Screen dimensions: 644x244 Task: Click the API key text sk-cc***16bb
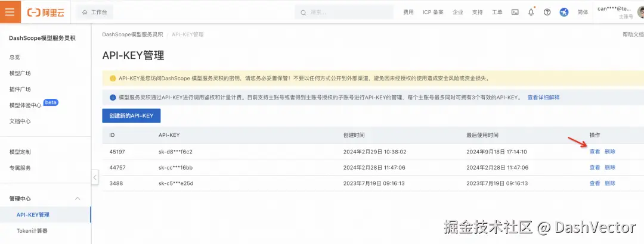click(x=176, y=167)
